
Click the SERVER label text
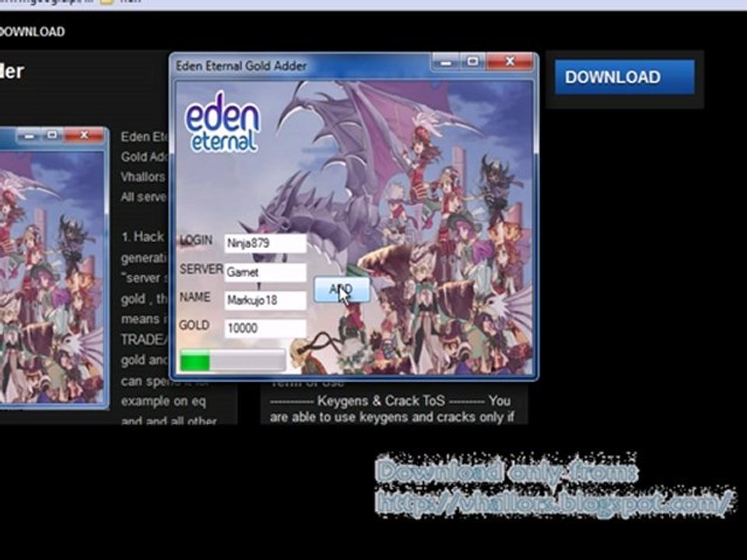[201, 270]
